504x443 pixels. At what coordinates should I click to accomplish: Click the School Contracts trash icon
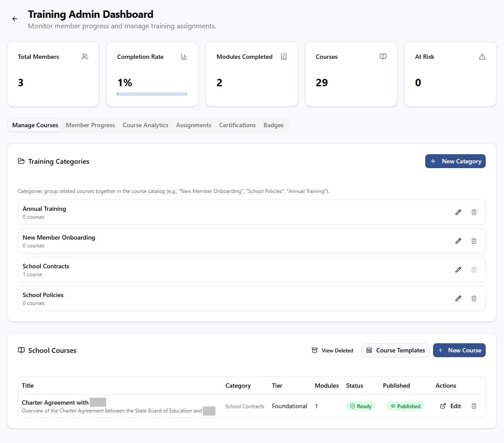pyautogui.click(x=474, y=270)
